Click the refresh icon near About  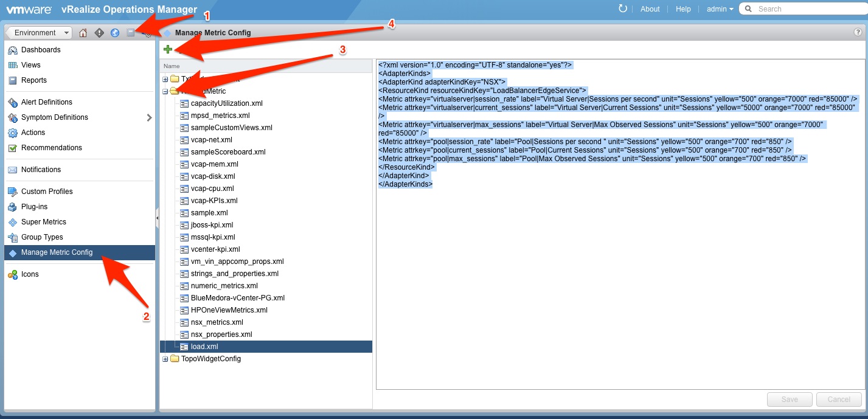(622, 9)
